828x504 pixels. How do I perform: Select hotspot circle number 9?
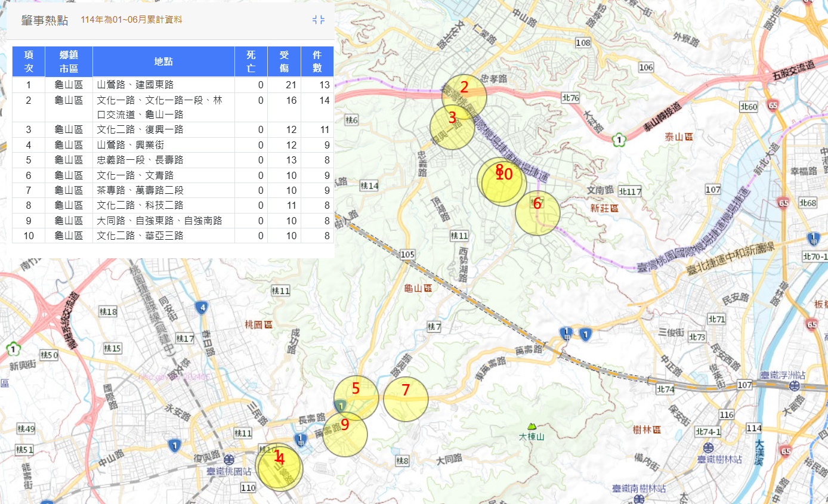[345, 434]
